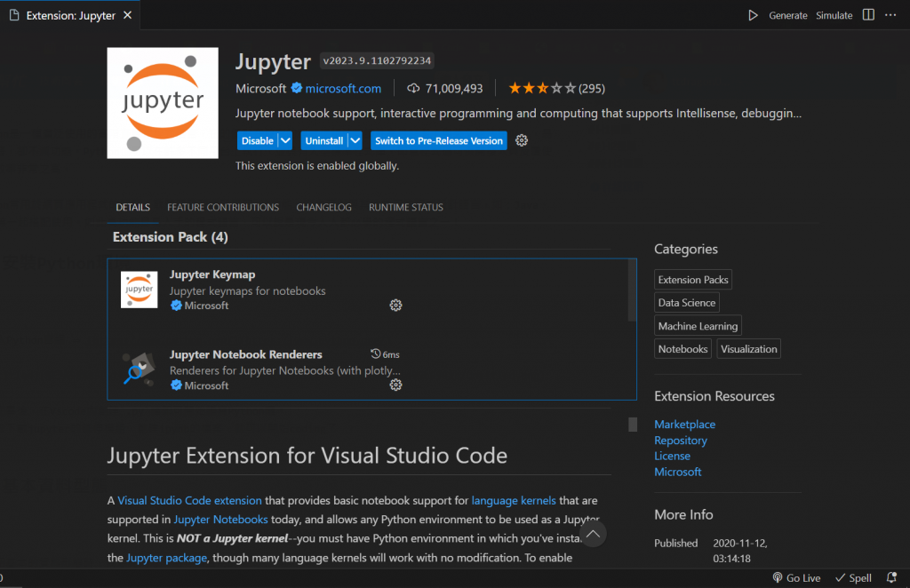This screenshot has width=910, height=588.
Task: Click the Simulate button in top toolbar
Action: tap(834, 16)
